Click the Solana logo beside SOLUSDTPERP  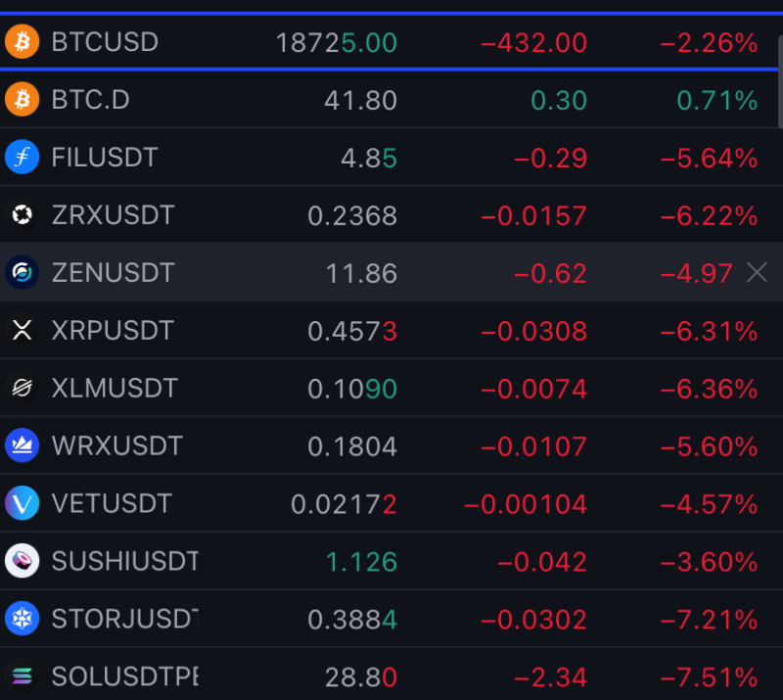click(22, 677)
